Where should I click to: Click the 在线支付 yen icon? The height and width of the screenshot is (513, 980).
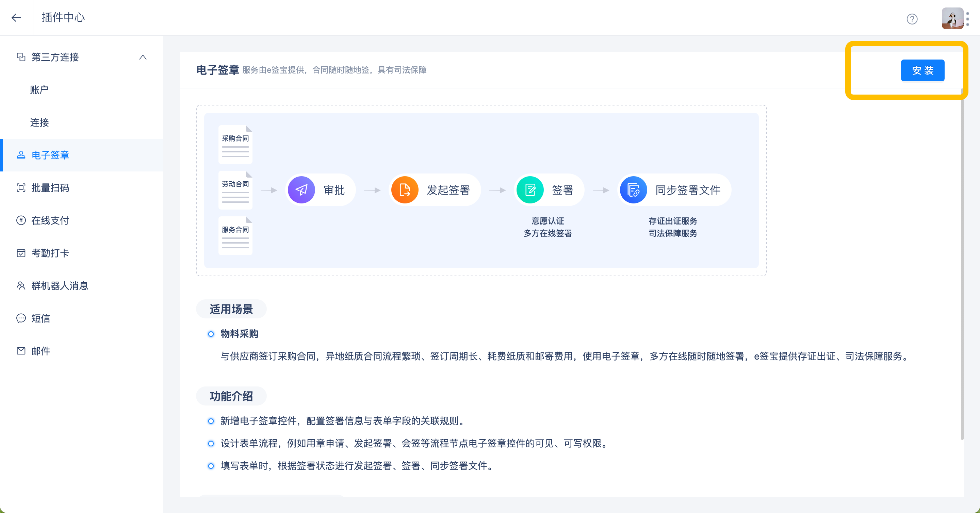[21, 220]
